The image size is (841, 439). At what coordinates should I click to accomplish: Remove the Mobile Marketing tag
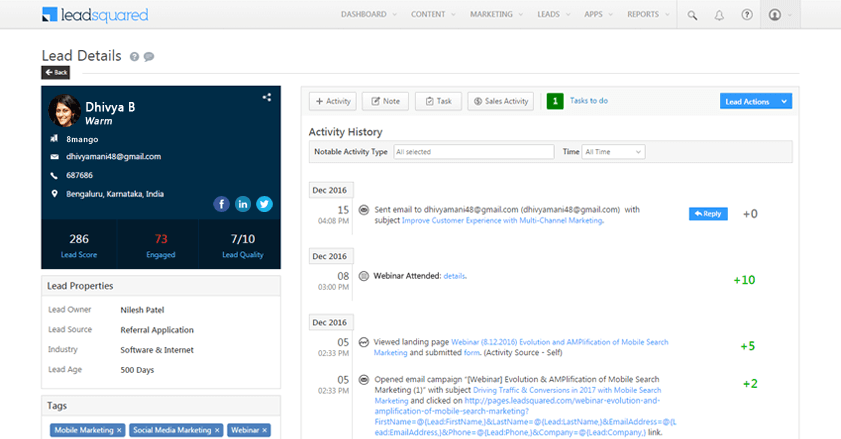119,430
